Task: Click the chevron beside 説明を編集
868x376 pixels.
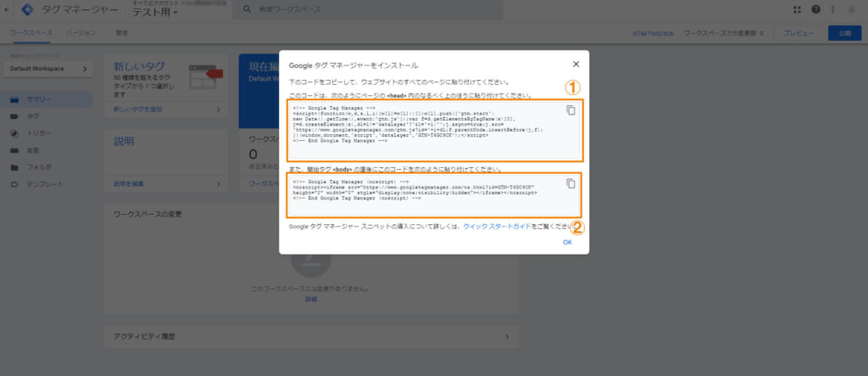Action: [218, 183]
